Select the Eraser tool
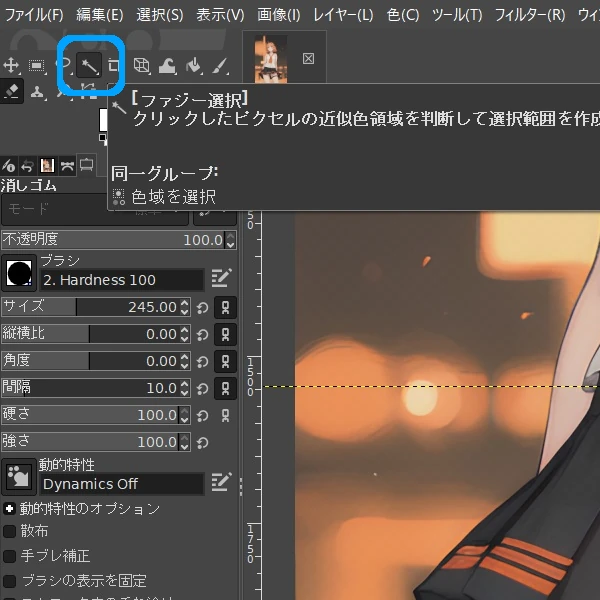The image size is (600, 600). point(11,91)
